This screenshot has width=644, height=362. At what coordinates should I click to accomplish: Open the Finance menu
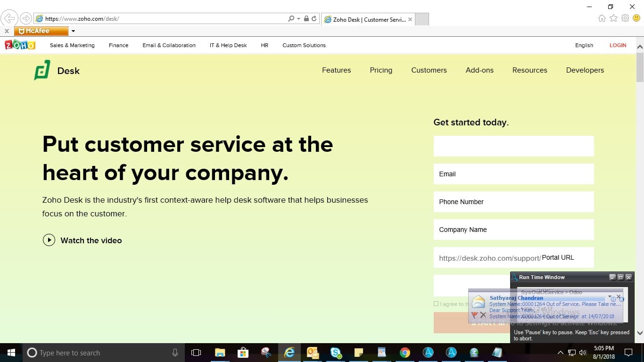tap(118, 45)
